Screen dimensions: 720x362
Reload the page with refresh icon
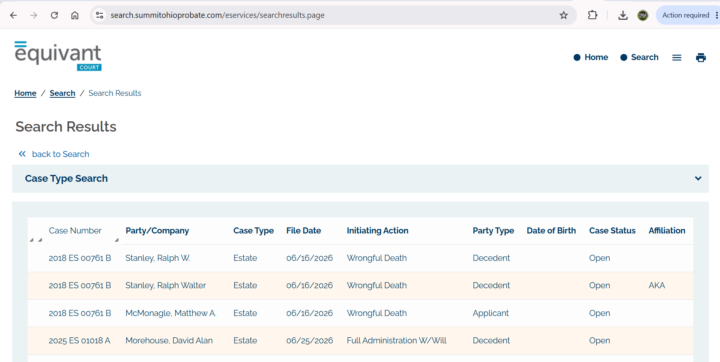click(x=54, y=15)
